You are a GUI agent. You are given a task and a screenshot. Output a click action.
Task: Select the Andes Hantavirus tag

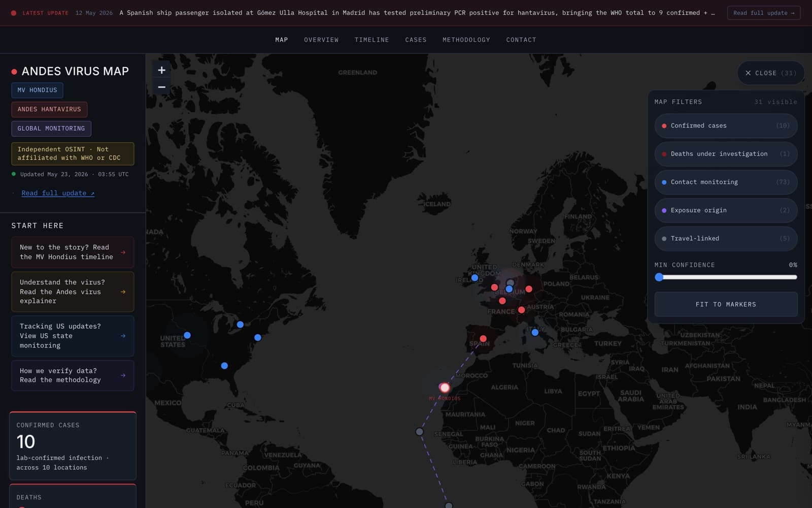point(49,109)
